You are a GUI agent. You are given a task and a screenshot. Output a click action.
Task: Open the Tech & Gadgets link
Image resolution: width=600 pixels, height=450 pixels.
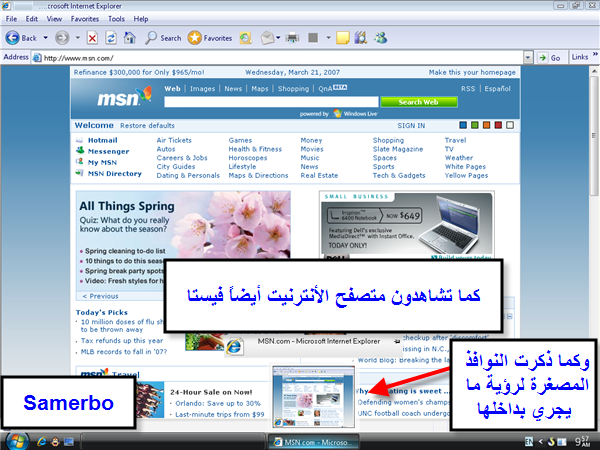[399, 175]
